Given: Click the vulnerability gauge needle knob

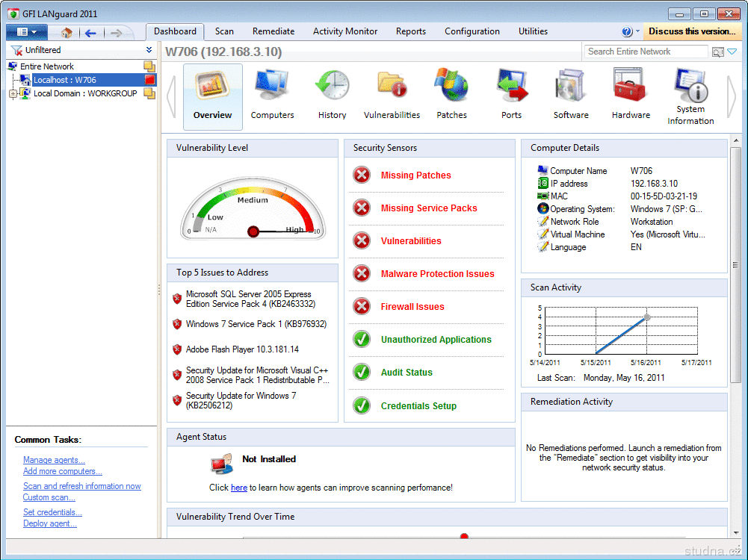Looking at the screenshot, I should click(253, 231).
